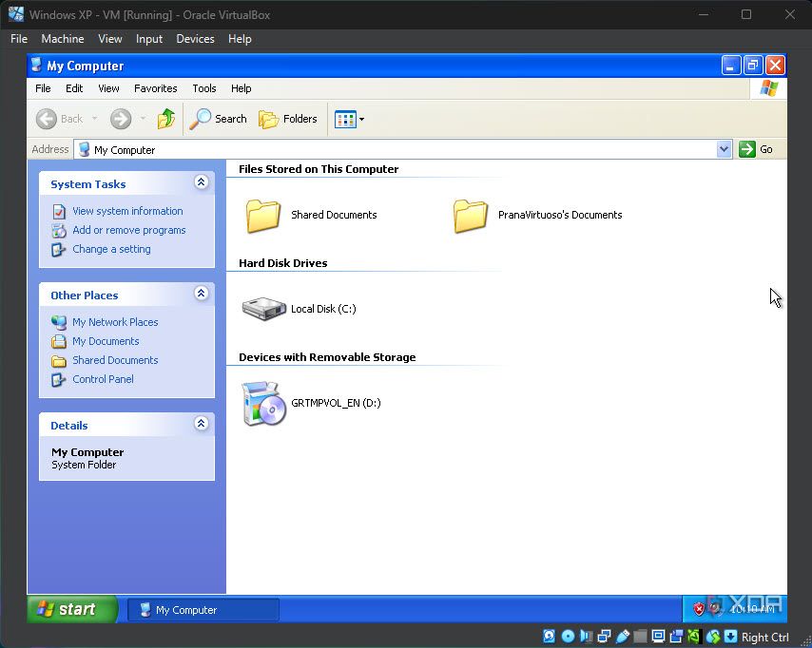Viewport: 812px width, 648px height.
Task: Click VirtualBox green CPU status icon
Action: [694, 636]
